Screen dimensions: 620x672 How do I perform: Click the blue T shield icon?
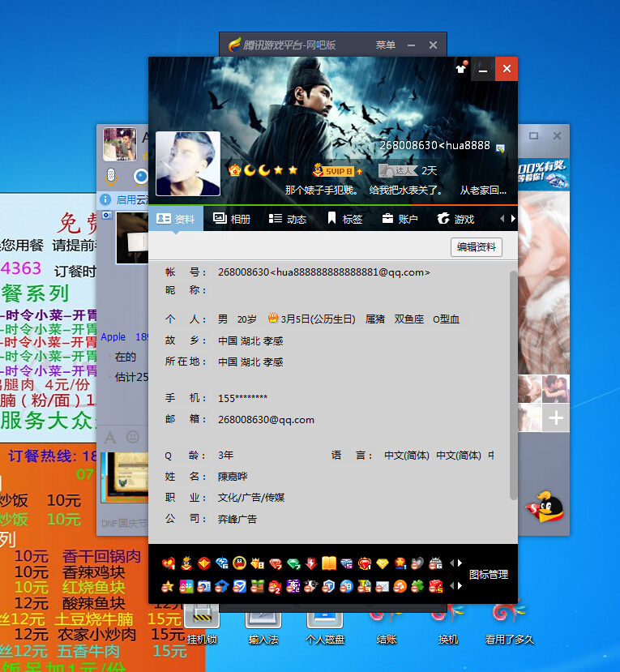(328, 586)
